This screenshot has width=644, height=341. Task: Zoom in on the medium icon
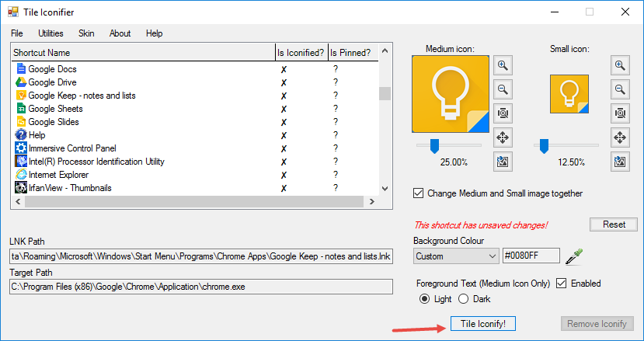click(x=503, y=65)
